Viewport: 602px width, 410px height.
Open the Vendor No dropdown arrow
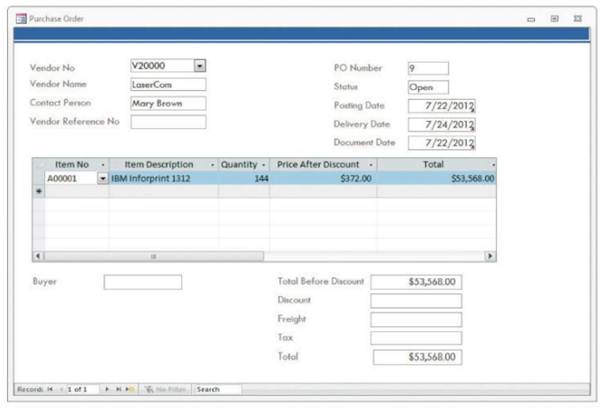(x=200, y=66)
